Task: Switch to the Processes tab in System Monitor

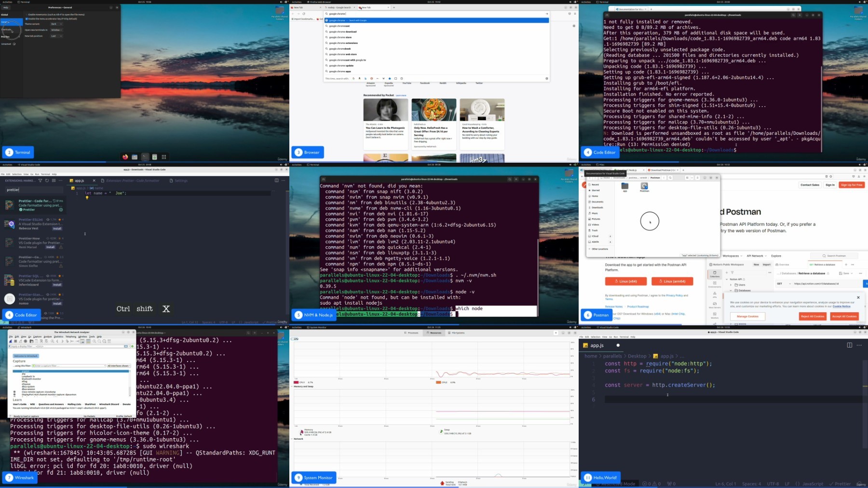Action: click(x=412, y=333)
